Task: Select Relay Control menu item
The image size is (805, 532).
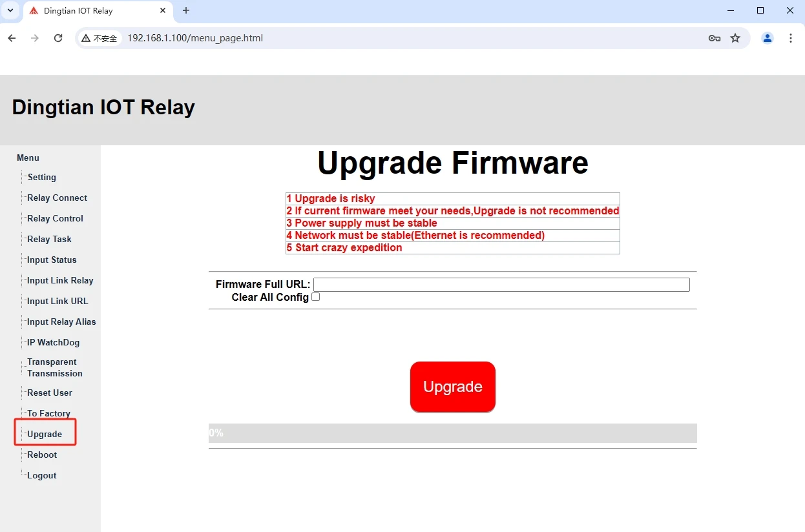Action: (55, 218)
